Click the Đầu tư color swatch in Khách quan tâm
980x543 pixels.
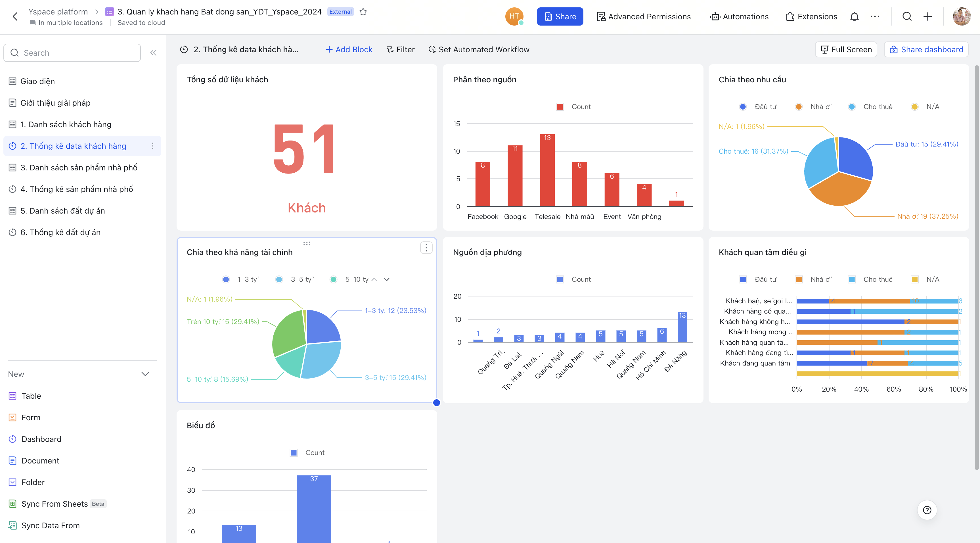[743, 279]
